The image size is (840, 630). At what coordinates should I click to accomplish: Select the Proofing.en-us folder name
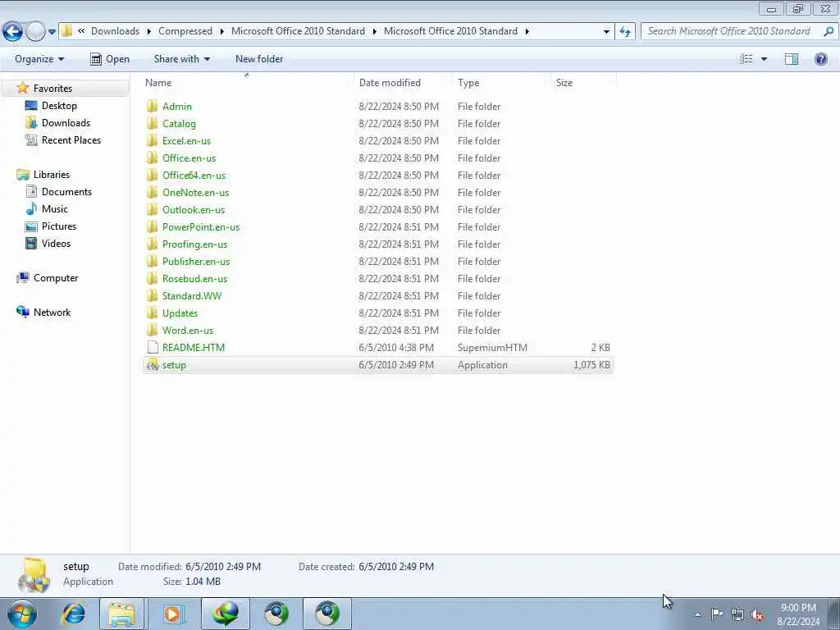[194, 244]
